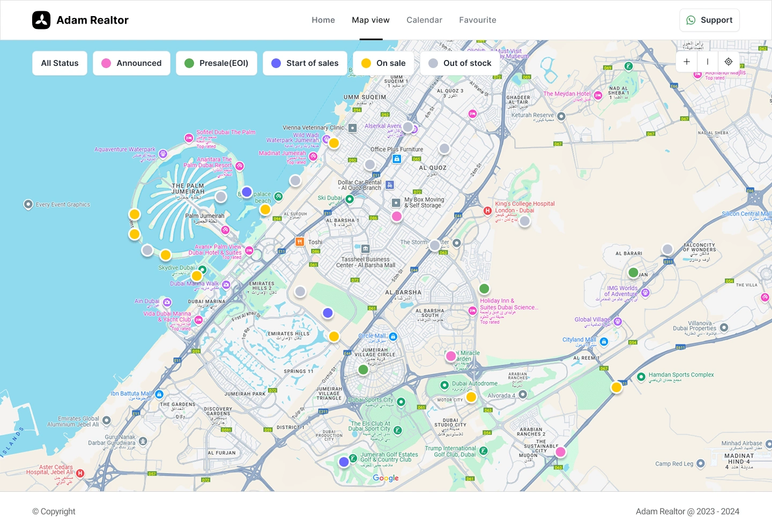This screenshot has height=532, width=772.
Task: Click The Meydan Hotel map label
Action: click(x=567, y=94)
